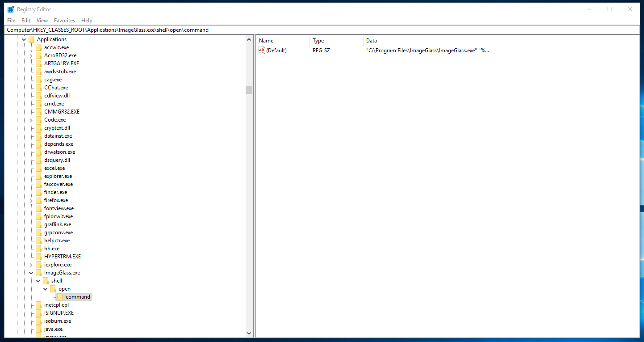Click the Registry Editor title bar icon
Viewport: 644px width, 342px height.
click(10, 9)
